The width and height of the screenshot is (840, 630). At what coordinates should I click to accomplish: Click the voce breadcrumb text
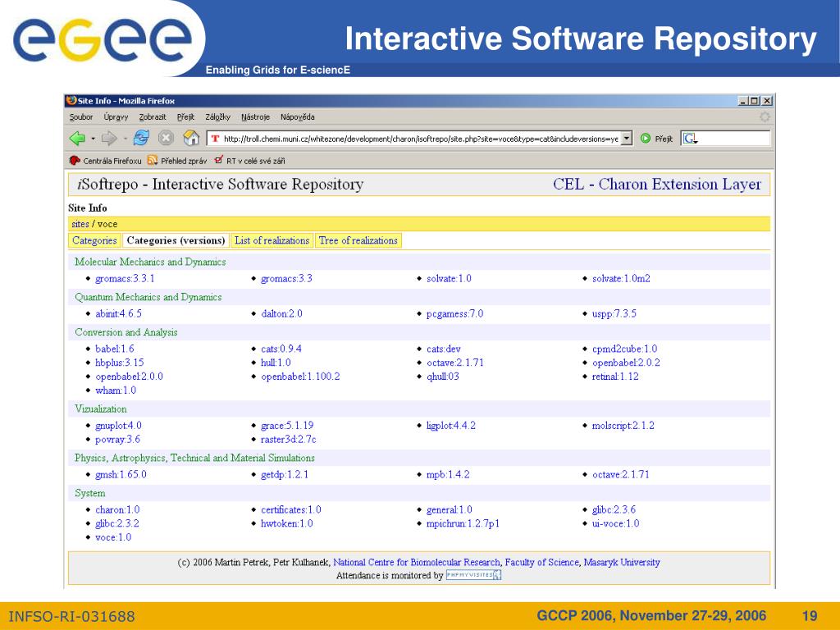pos(107,224)
